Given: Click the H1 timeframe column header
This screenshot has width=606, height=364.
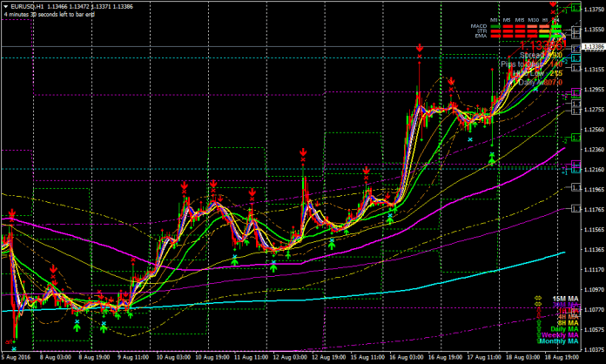Looking at the screenshot, I should click(x=545, y=19).
